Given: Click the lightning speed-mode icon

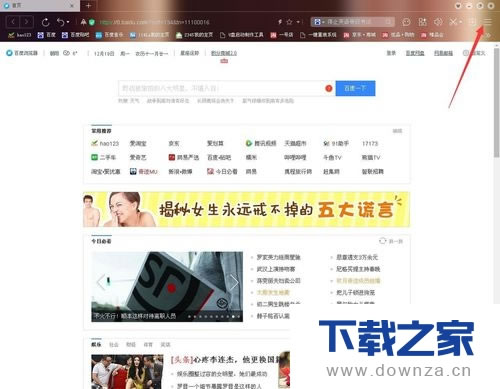Looking at the screenshot, I should click(280, 22).
